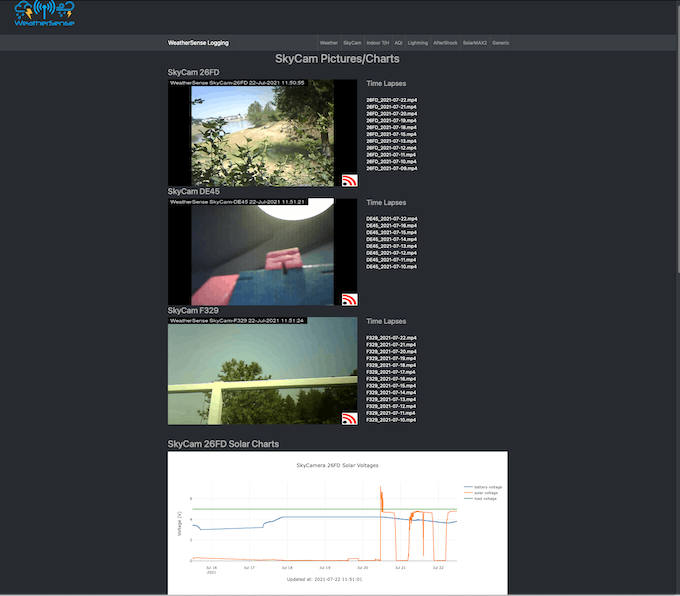Screen dimensions: 680x596
Task: Open the SkyCam tab
Action: [352, 43]
